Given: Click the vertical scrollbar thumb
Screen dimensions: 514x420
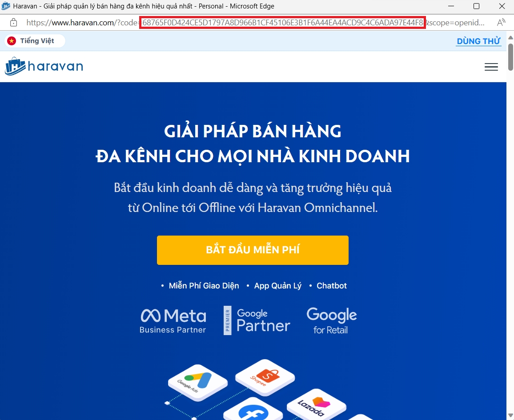Looking at the screenshot, I should pyautogui.click(x=510, y=58).
